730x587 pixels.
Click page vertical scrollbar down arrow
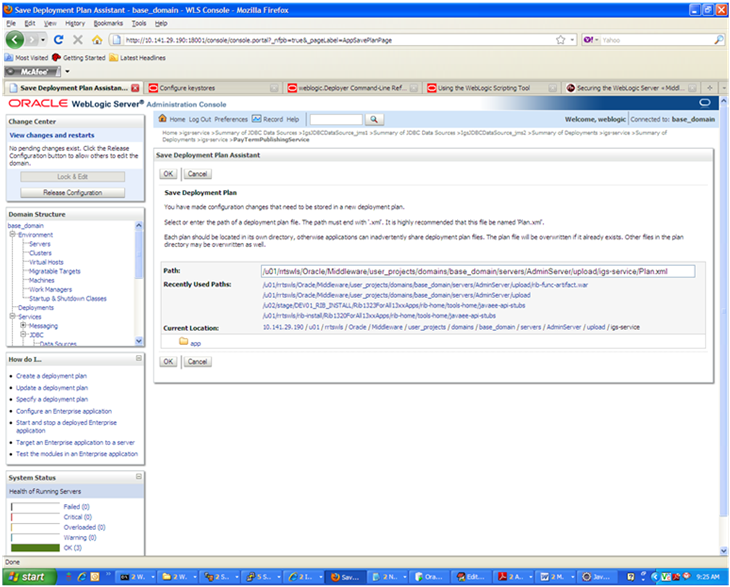(723, 551)
